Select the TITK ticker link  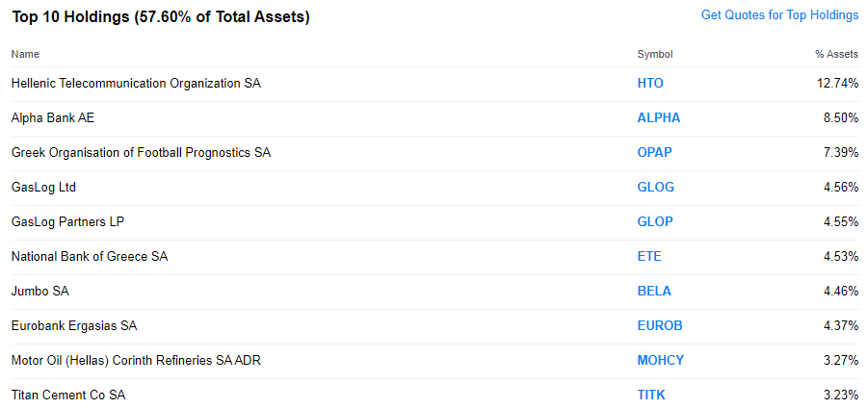point(651,396)
